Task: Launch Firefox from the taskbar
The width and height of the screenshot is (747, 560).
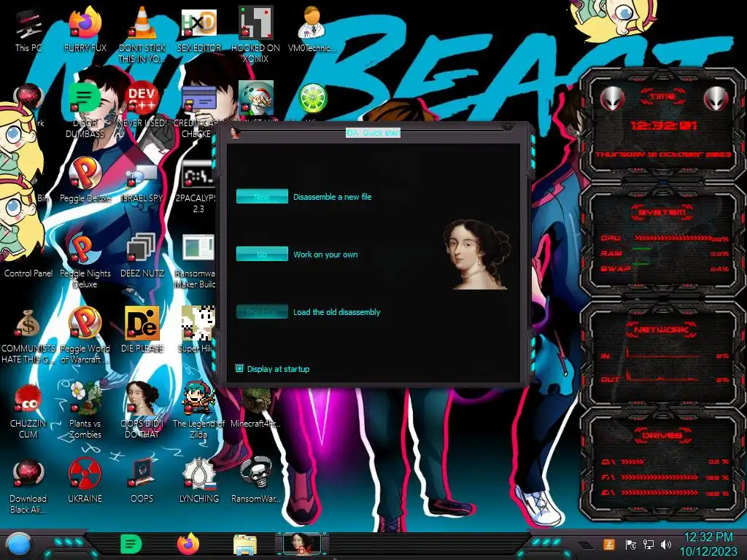Action: (x=188, y=544)
